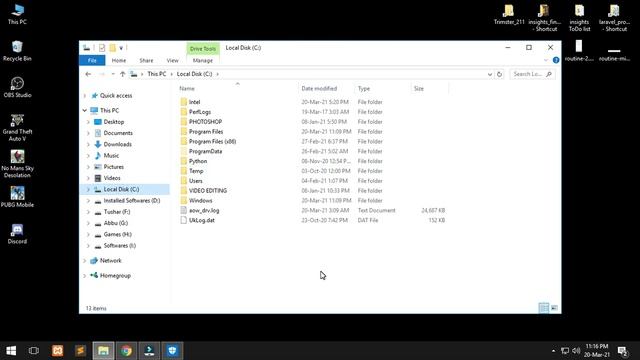This screenshot has height=360, width=640.
Task: Select insights ToDo list desktop file
Action: coord(579,18)
